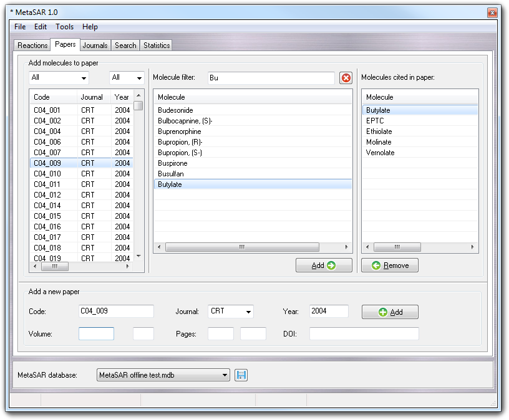The height and width of the screenshot is (420, 509).
Task: Switch to the Reactions tab
Action: point(32,45)
